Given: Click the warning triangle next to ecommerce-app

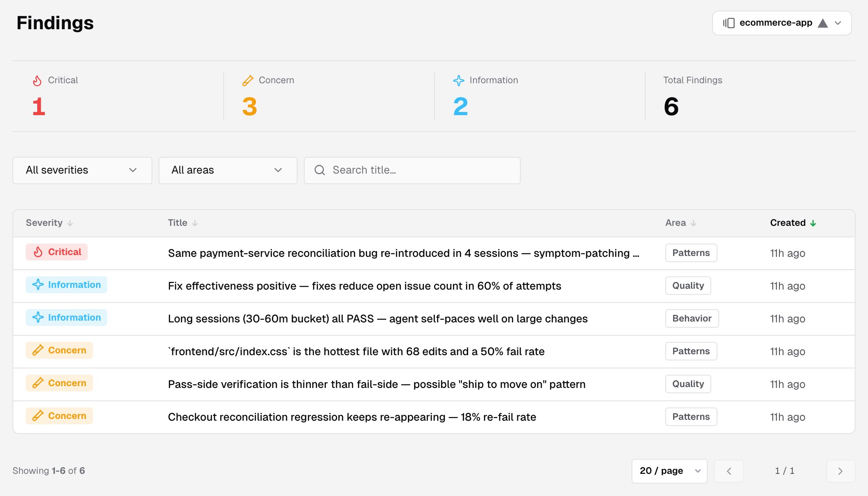Looking at the screenshot, I should coord(823,23).
